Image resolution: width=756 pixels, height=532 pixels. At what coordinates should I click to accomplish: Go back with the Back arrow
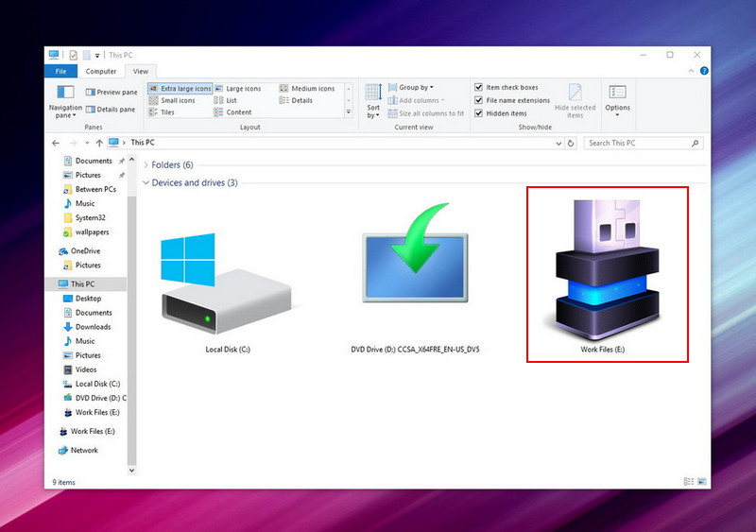(x=56, y=143)
